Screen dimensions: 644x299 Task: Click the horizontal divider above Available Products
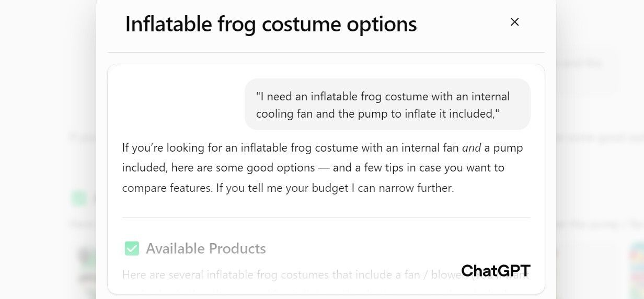[x=326, y=217]
